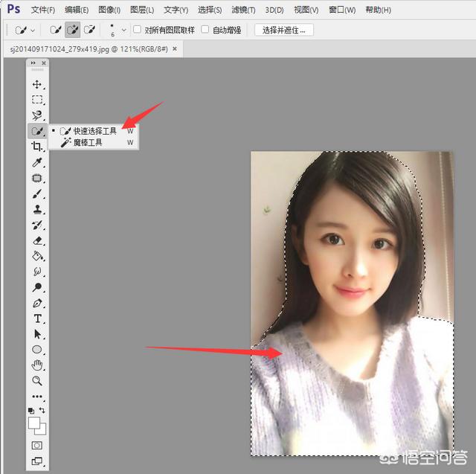Close the sj201409171024_279x419.jpg document tab
The width and height of the screenshot is (476, 474).
175,48
